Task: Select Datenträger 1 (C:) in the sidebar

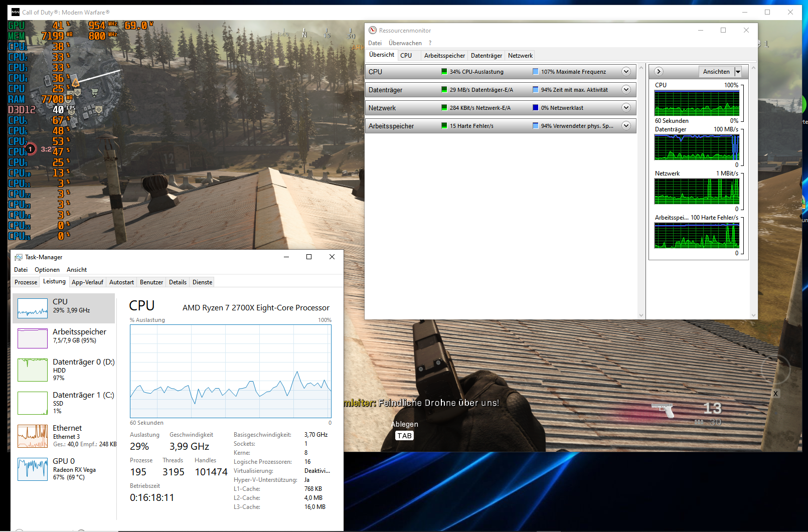Action: [64, 403]
